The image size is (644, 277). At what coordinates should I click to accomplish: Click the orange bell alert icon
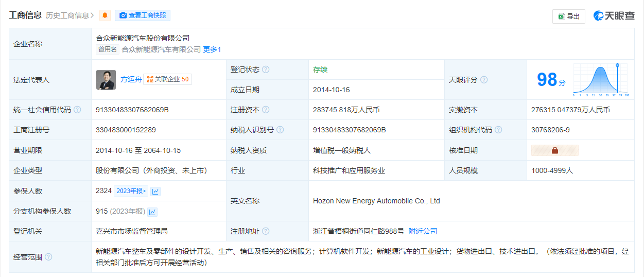coord(105,15)
